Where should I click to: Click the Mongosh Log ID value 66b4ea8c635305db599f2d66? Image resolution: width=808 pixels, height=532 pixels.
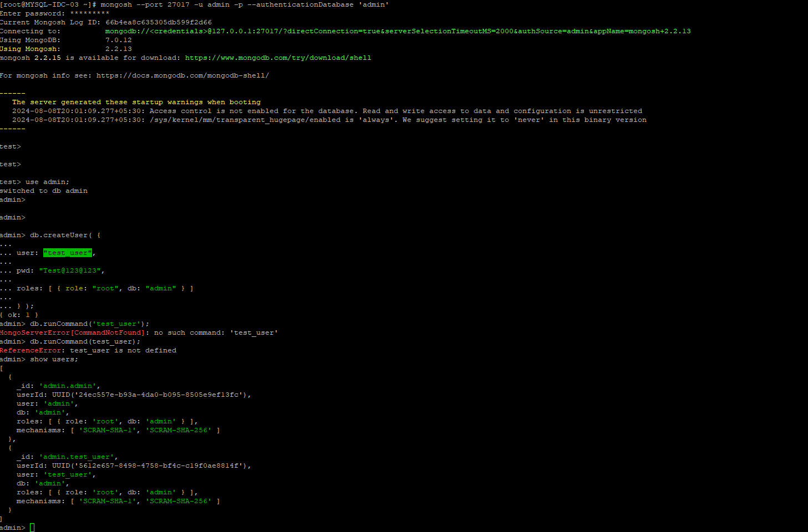[x=159, y=22]
